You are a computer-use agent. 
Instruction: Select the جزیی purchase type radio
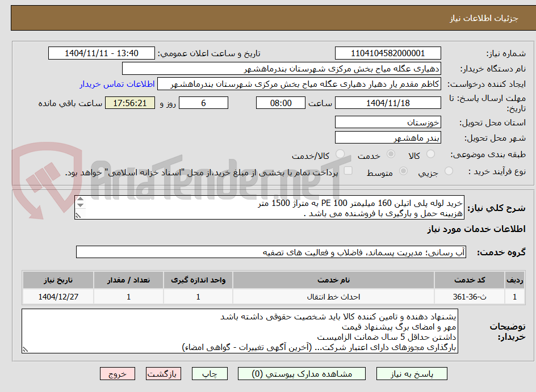(449, 171)
